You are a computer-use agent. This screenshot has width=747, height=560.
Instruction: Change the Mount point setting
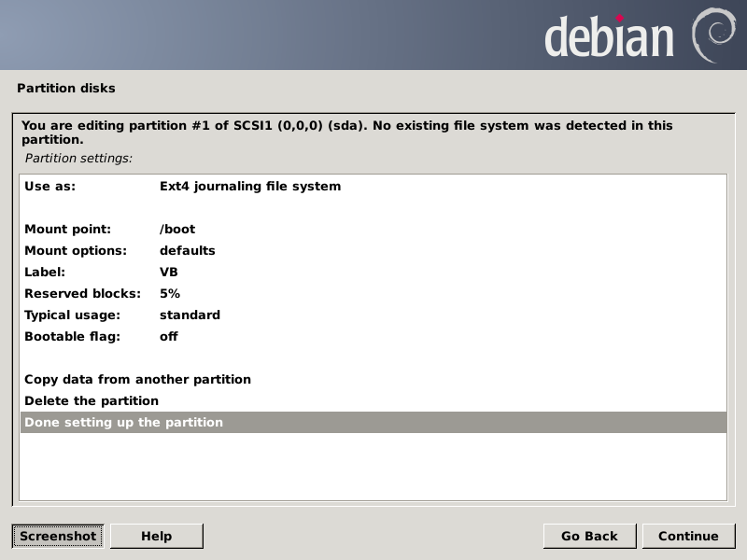pyautogui.click(x=67, y=229)
